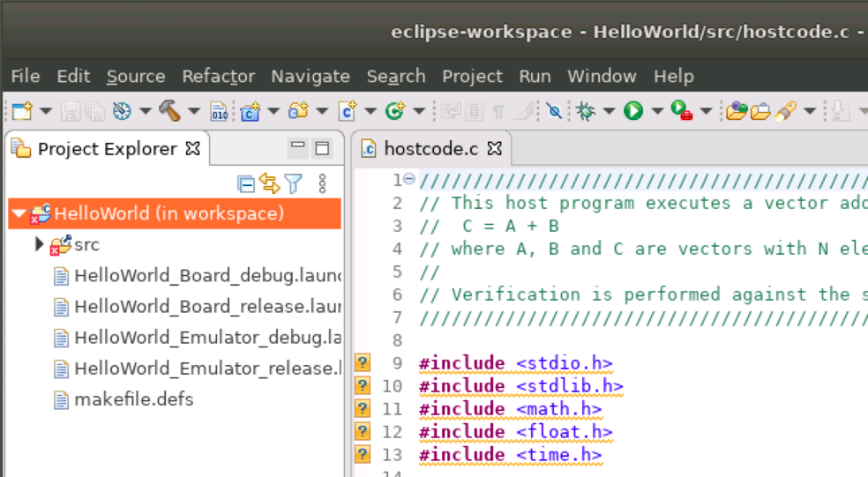This screenshot has height=477, width=868.
Task: Open Project Explorer view menu (three dots)
Action: (x=322, y=183)
